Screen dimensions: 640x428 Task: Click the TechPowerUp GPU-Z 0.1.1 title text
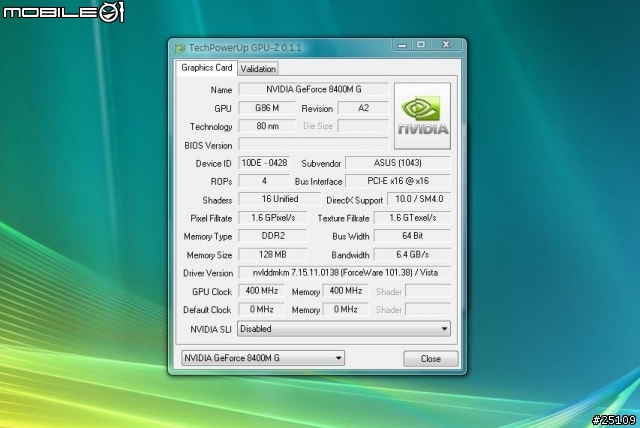(x=245, y=48)
